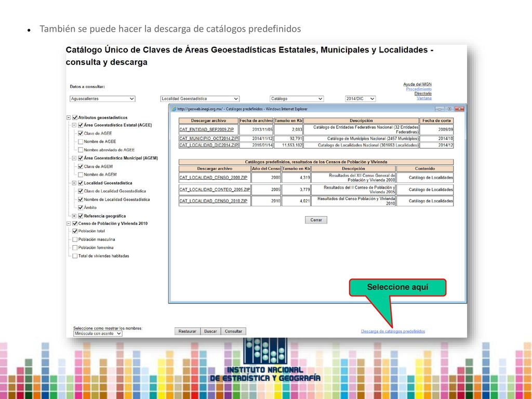Open the Minúscula con acento dropdown
Viewport: 532px width, 399px height.
coord(98,334)
